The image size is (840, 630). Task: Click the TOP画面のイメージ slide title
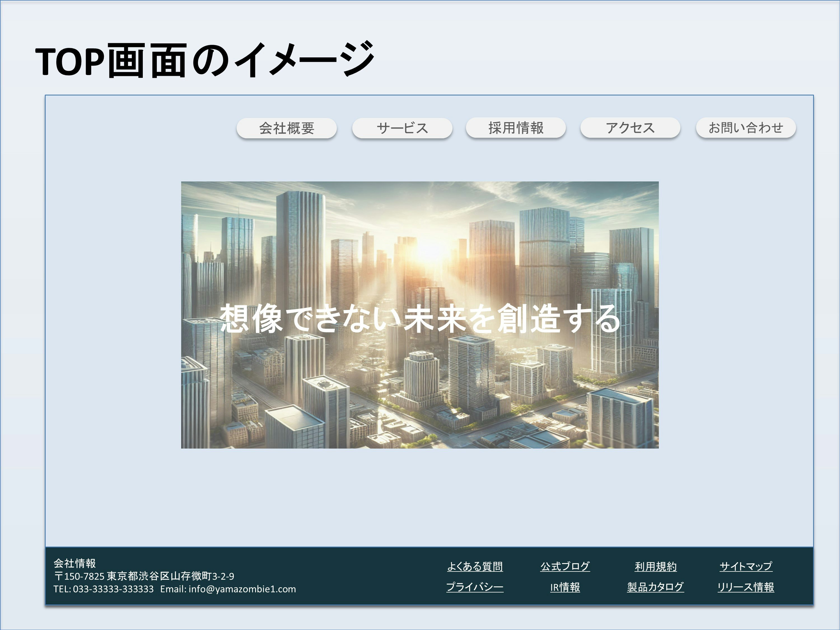tap(205, 60)
